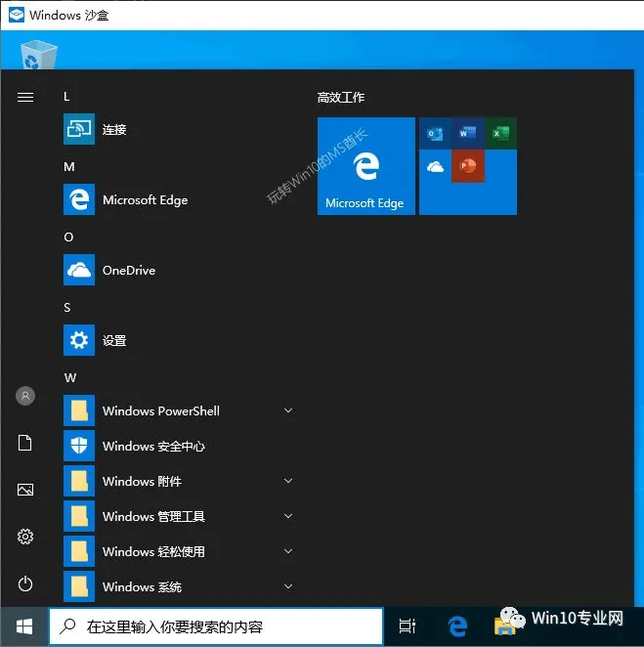This screenshot has height=647, width=644.
Task: Click the M letter group header
Action: 69,167
